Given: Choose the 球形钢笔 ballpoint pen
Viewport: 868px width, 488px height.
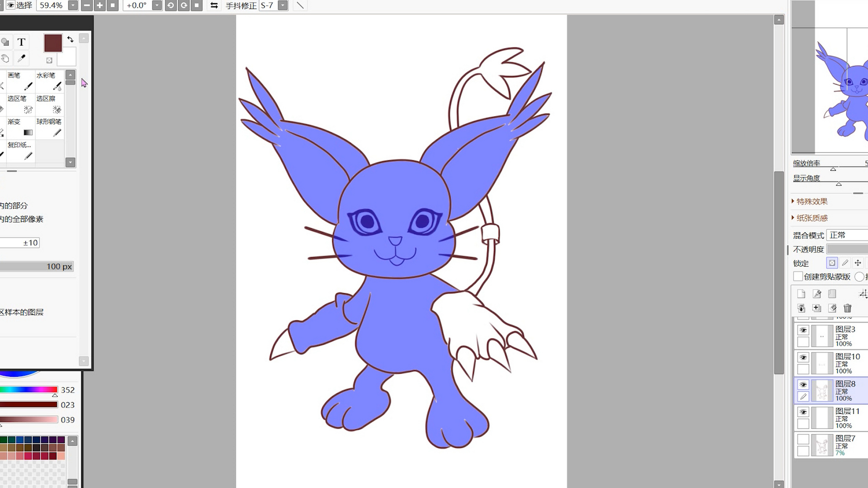Looking at the screenshot, I should click(50, 128).
